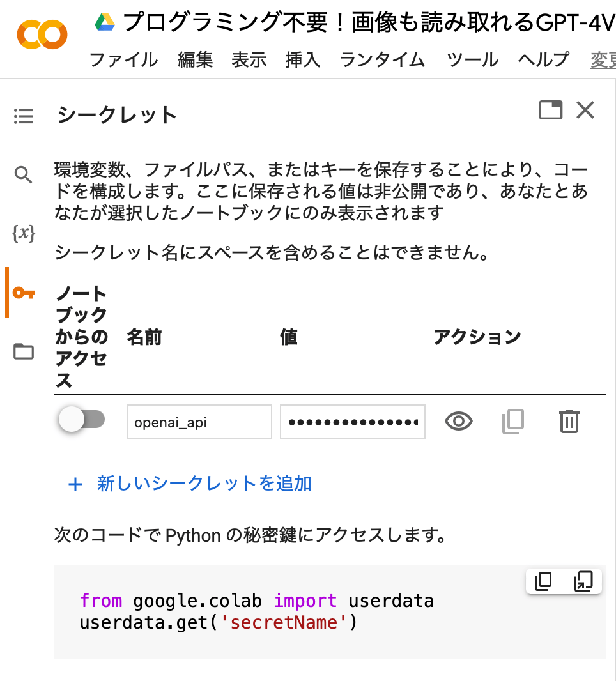
Task: Open the search panel in sidebar
Action: (x=24, y=174)
